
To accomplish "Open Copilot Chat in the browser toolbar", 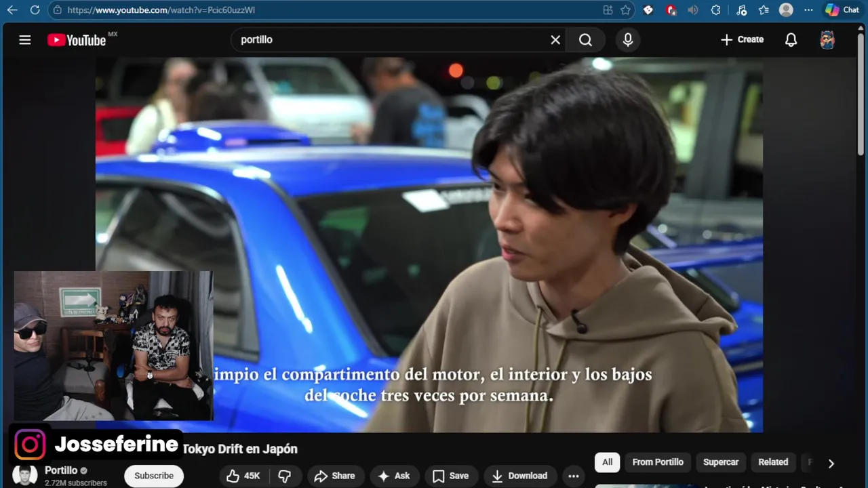I will point(842,10).
